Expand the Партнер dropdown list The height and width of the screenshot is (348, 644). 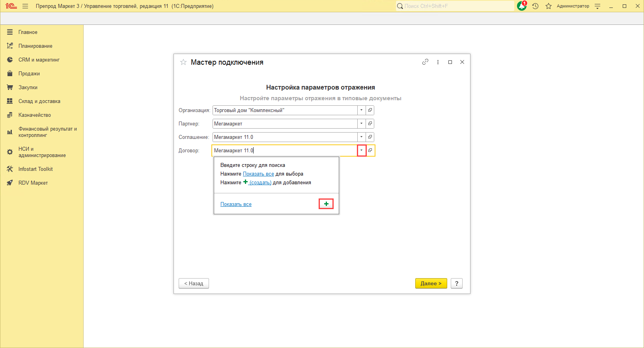(x=361, y=123)
